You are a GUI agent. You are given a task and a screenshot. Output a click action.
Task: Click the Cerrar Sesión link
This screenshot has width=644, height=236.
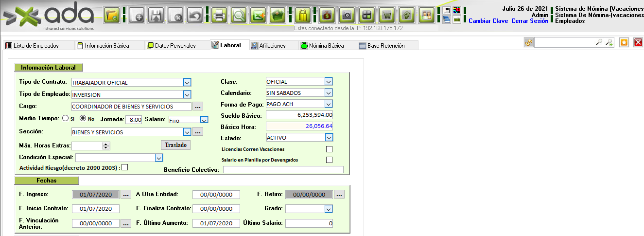[530, 21]
